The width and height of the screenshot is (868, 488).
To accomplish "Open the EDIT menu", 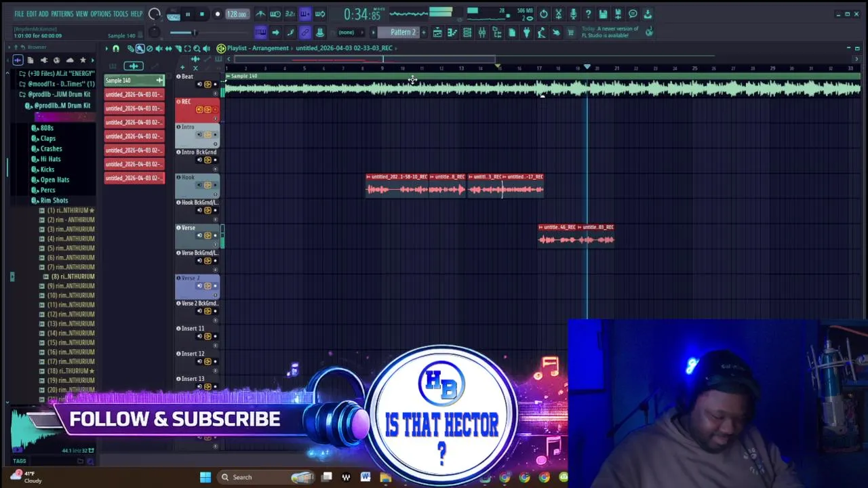I will point(31,14).
